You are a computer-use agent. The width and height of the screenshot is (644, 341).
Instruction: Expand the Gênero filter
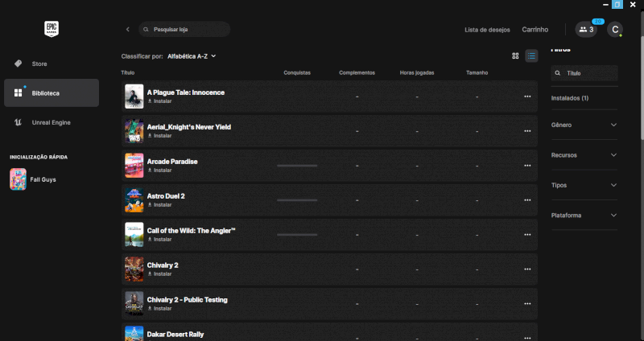coord(584,125)
